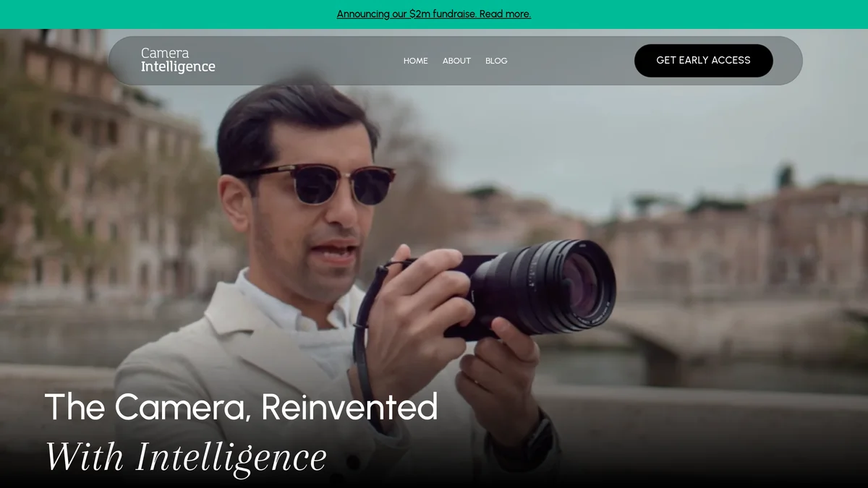Click HOME in the top navigation
Viewport: 868px width, 488px height.
tap(415, 61)
